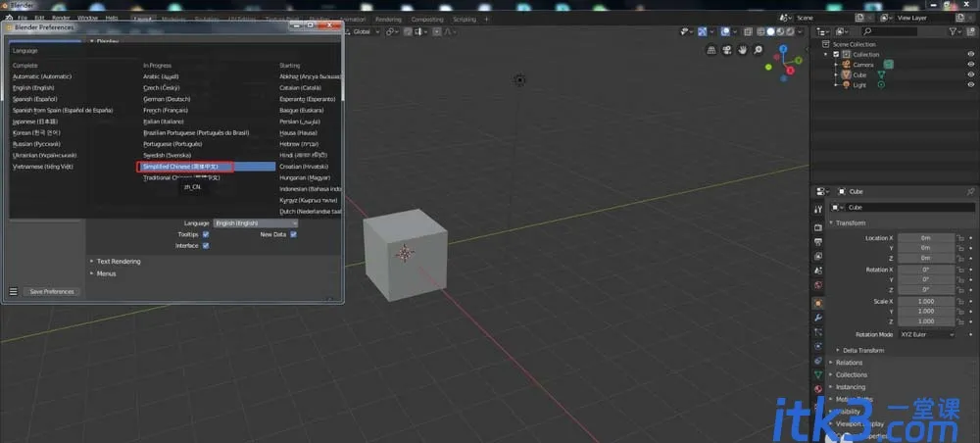Uncheck the Collection checkbox in outliner
This screenshot has height=443, width=980.
(836, 54)
